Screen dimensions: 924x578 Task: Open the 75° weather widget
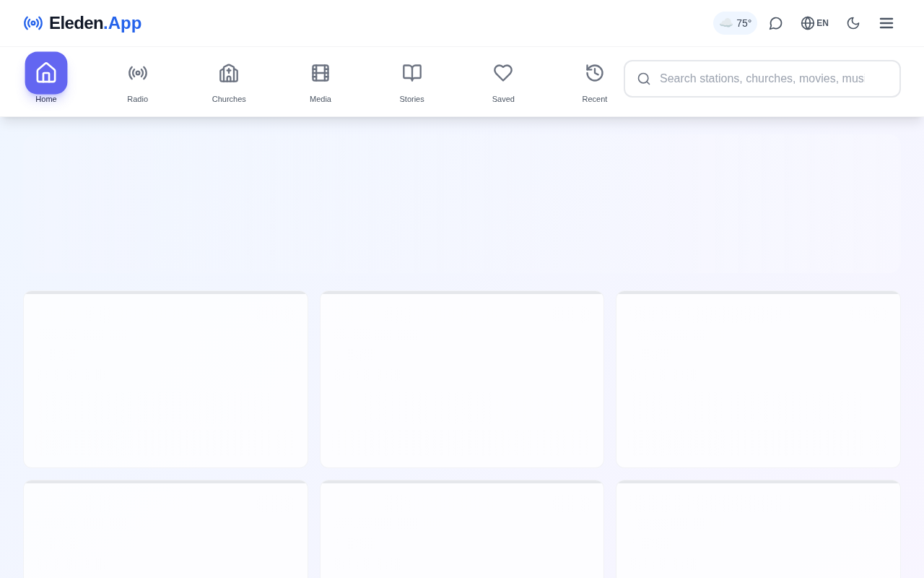click(735, 23)
